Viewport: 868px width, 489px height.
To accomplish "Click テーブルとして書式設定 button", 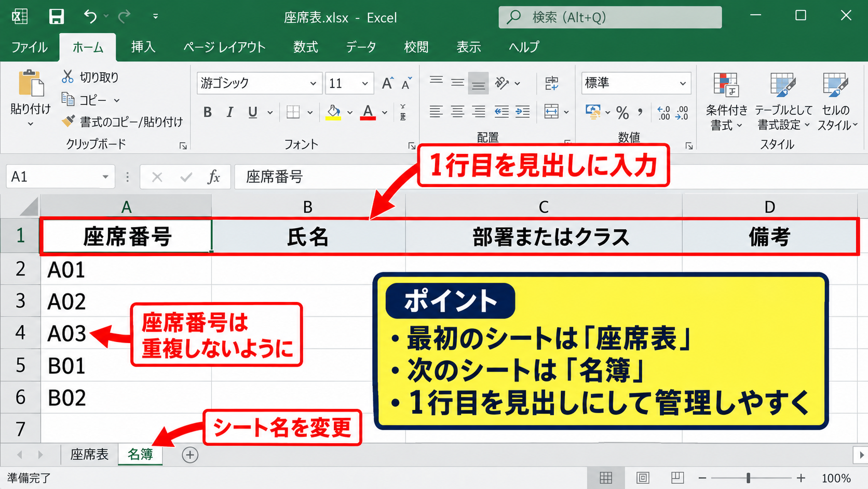I will pos(783,102).
